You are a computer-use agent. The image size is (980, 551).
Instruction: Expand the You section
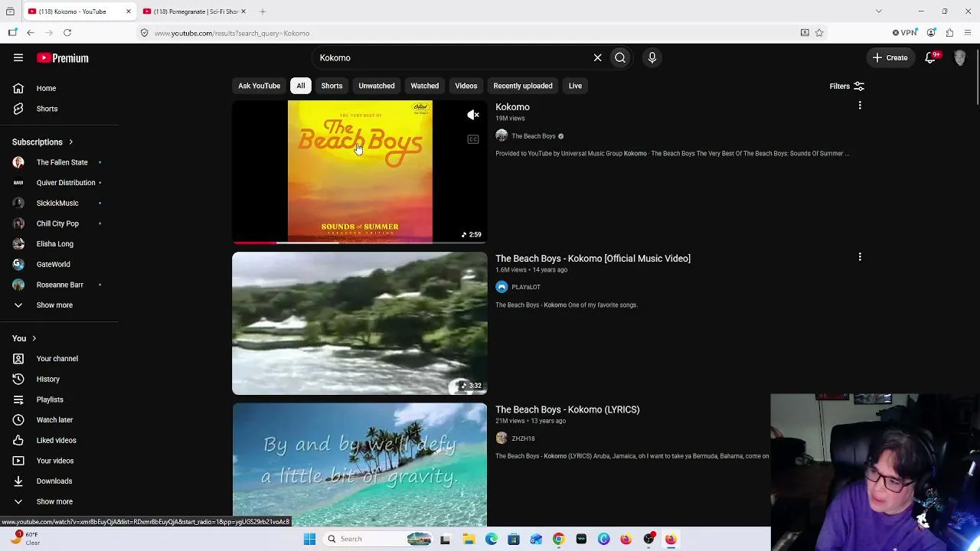tap(24, 338)
